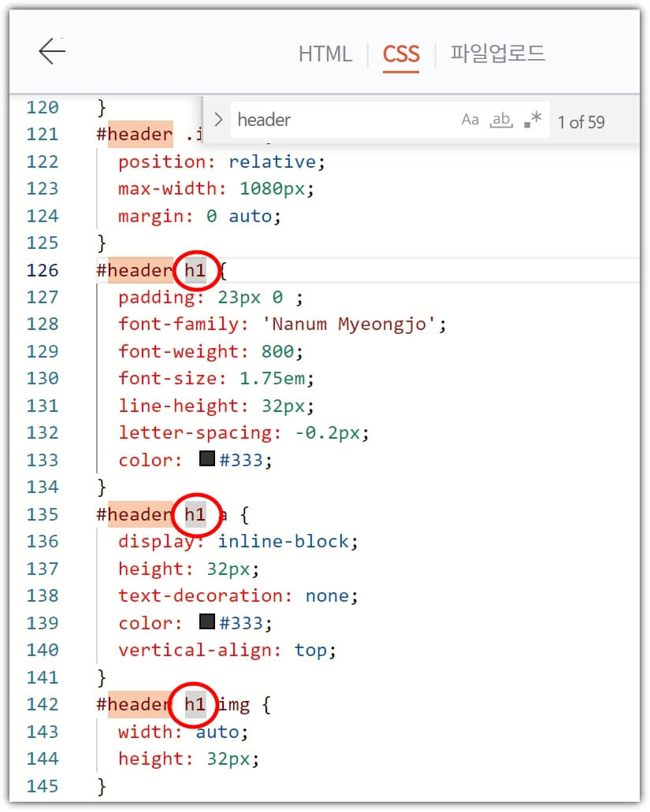Go back using the left arrow
The width and height of the screenshot is (650, 812).
coord(52,51)
